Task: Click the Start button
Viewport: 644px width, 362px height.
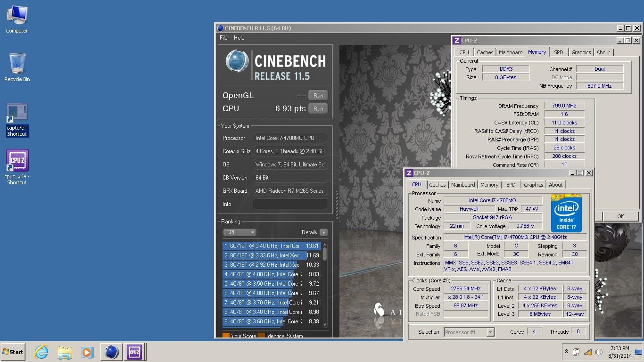Action: (13, 352)
